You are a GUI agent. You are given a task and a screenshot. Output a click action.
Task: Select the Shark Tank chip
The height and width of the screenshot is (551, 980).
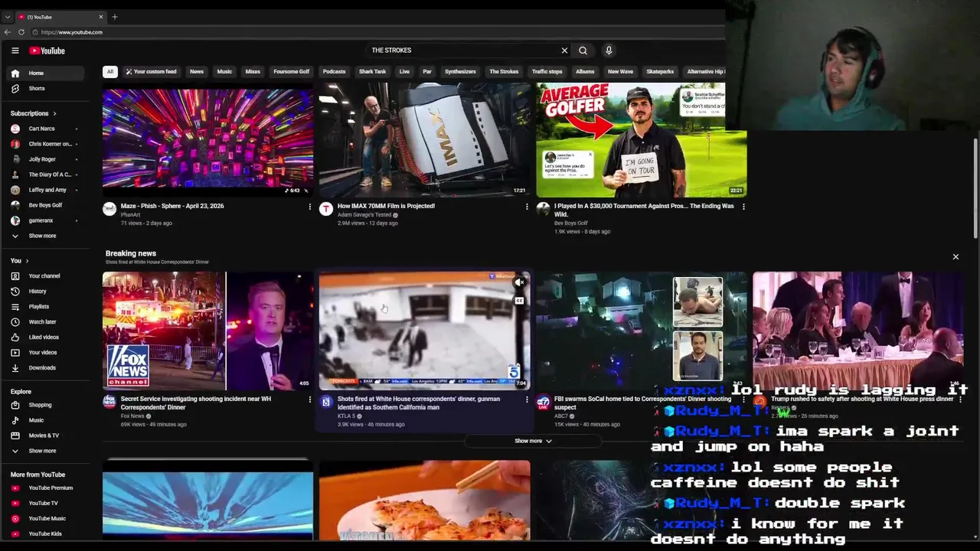[x=373, y=72]
